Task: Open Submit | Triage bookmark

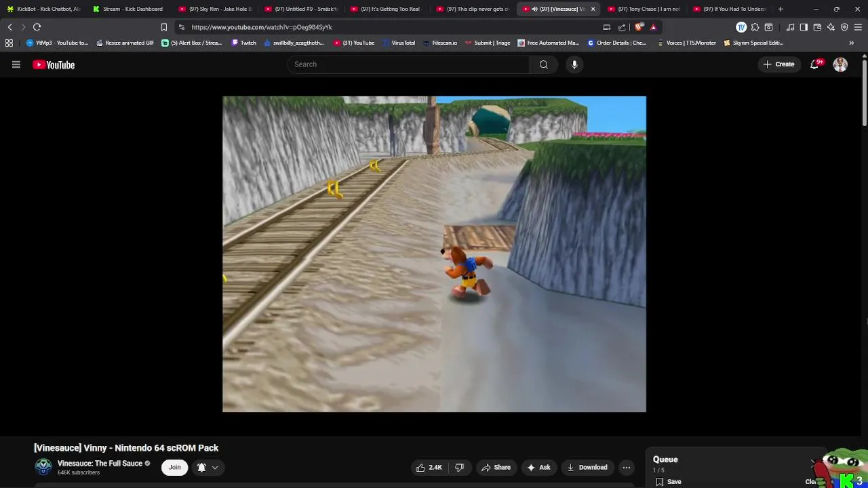Action: click(487, 43)
